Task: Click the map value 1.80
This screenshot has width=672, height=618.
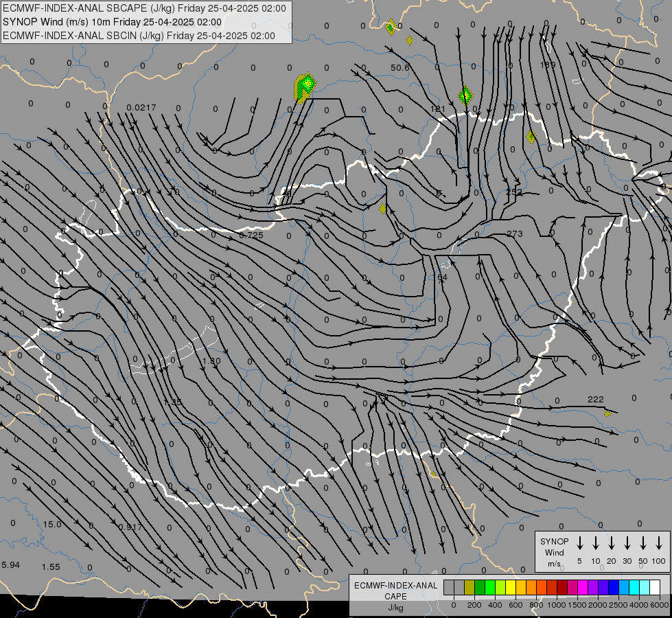Action: click(211, 360)
